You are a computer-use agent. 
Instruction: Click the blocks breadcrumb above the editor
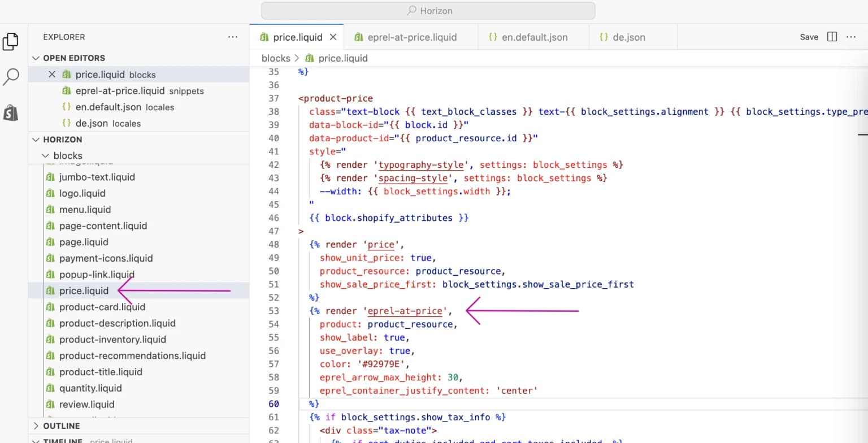(276, 58)
